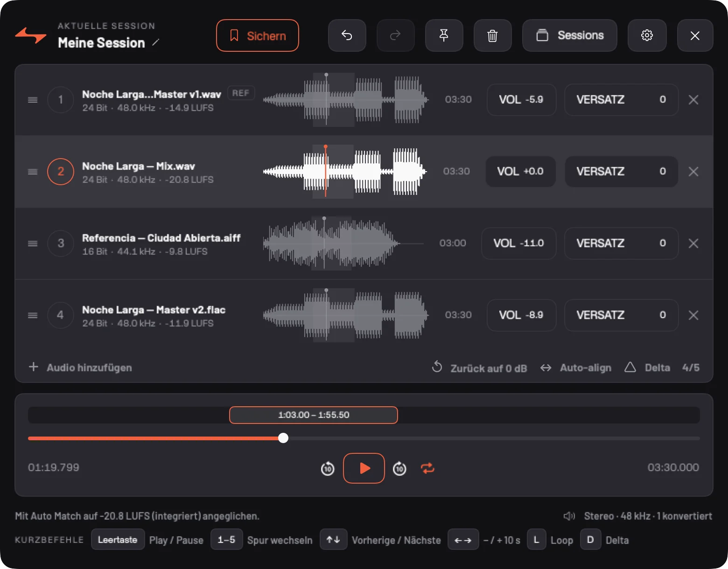
Task: Toggle loop playback icon
Action: [x=427, y=468]
